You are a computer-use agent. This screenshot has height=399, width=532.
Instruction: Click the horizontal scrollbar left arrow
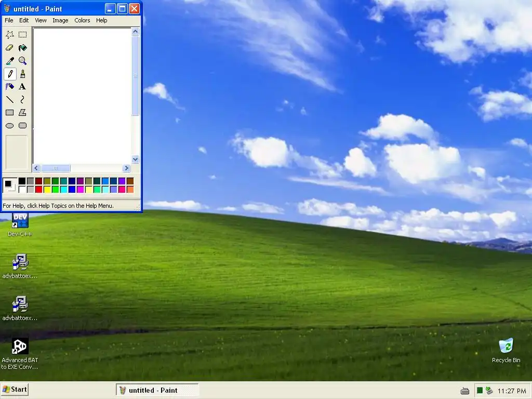click(x=36, y=168)
